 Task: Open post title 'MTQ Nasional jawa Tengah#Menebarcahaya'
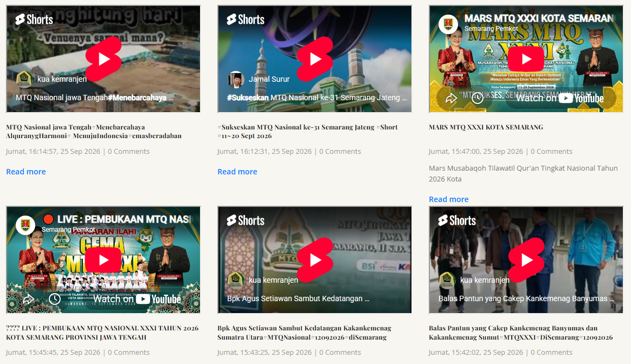[94, 132]
